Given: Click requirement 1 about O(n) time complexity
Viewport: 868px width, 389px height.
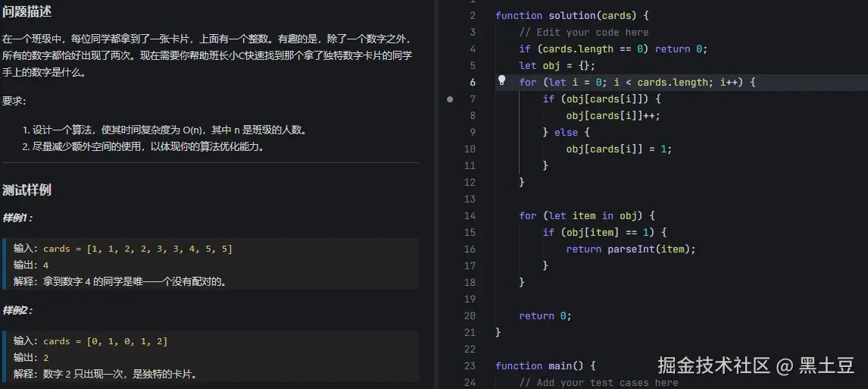Looking at the screenshot, I should point(164,130).
